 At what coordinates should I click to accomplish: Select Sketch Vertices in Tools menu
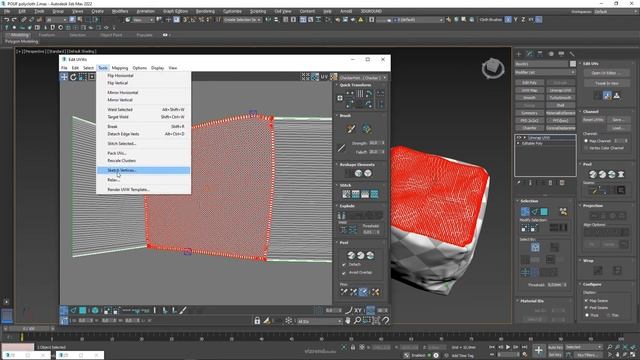[143, 170]
